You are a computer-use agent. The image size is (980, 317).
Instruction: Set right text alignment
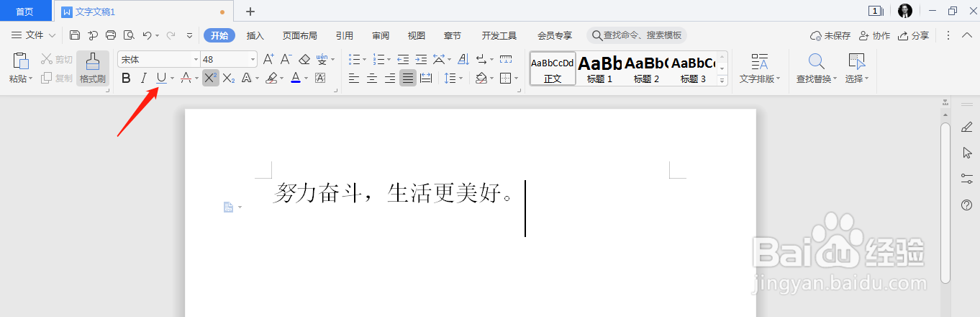[390, 78]
